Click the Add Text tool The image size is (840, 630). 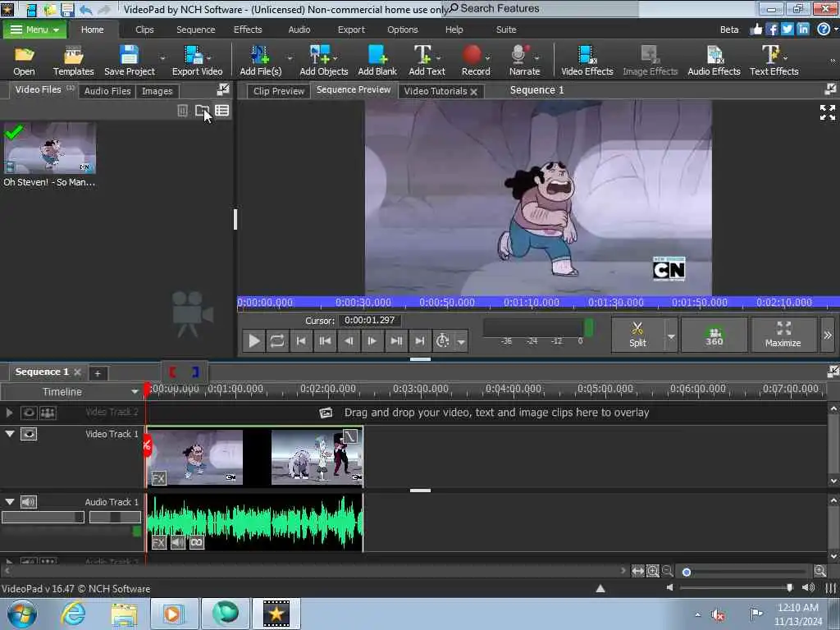click(x=427, y=61)
